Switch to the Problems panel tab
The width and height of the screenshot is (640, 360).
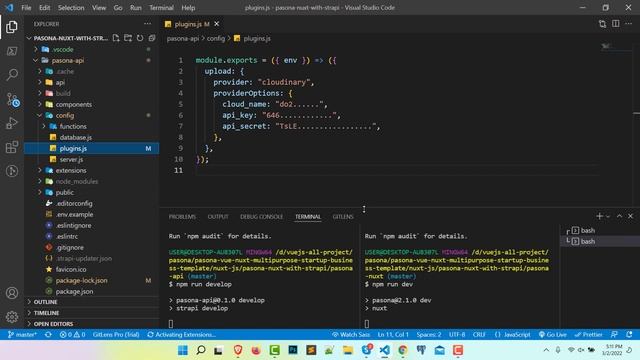182,217
